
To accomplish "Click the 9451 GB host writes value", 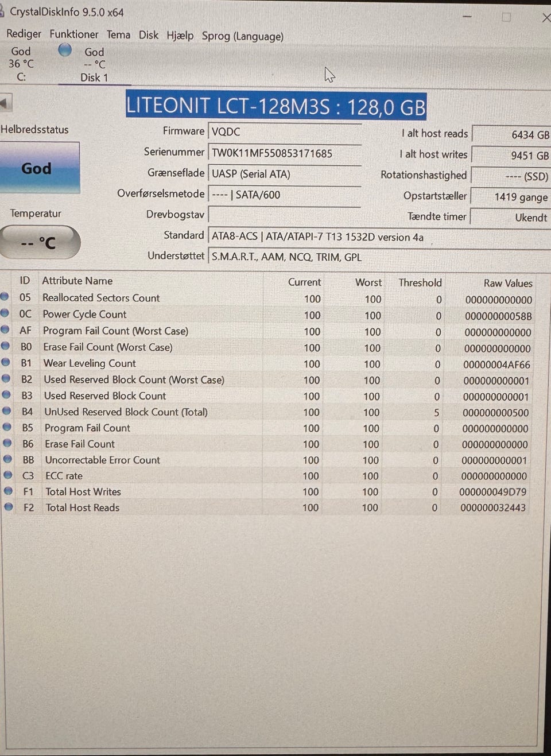I will point(511,156).
